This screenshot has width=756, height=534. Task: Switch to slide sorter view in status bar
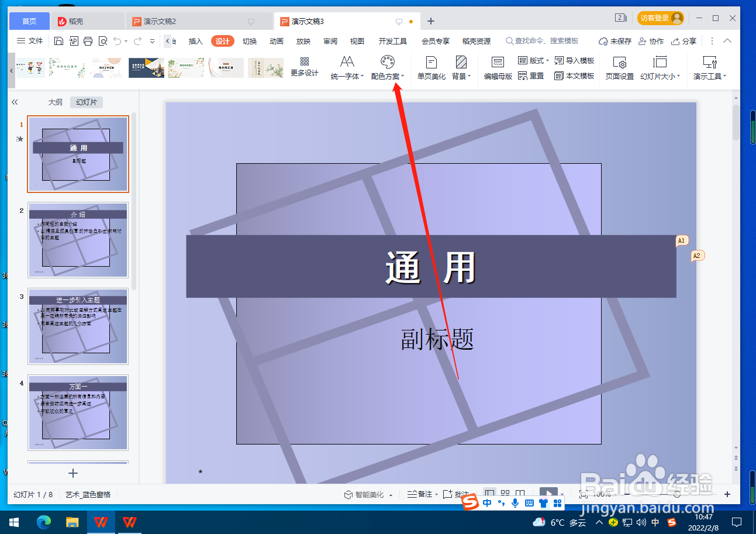pos(505,494)
